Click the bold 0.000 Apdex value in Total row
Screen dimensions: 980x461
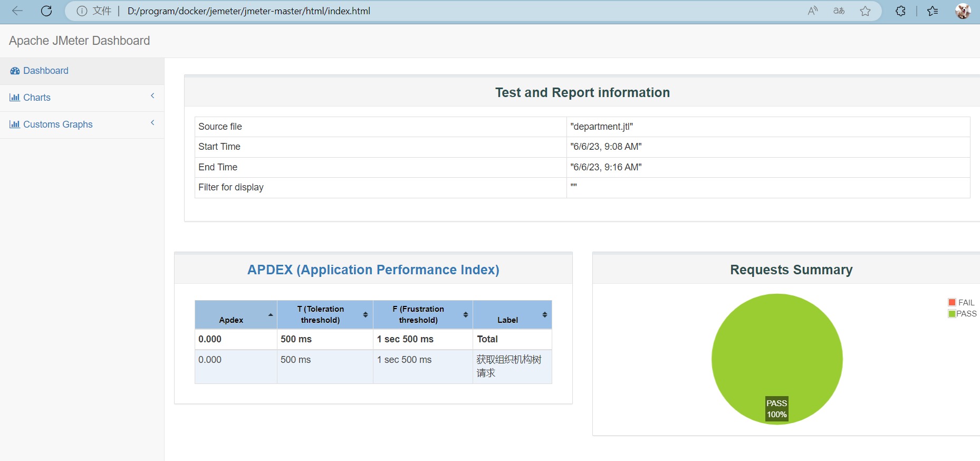pos(210,339)
